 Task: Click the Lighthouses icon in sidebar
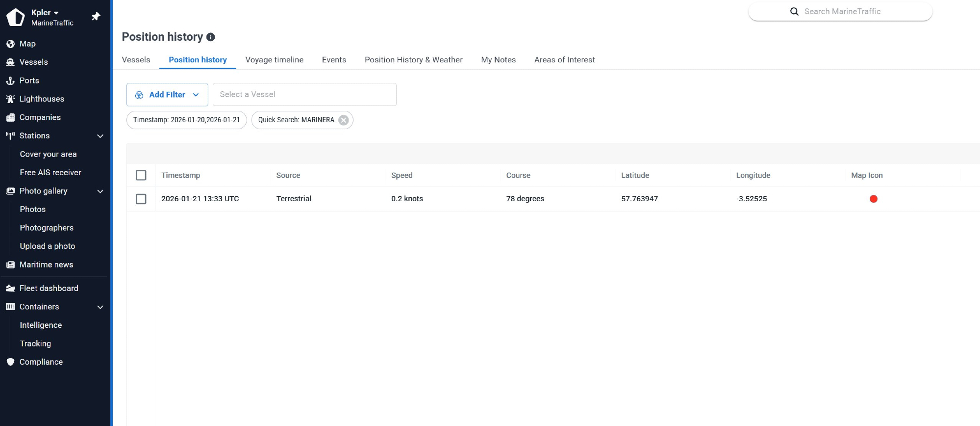(10, 99)
